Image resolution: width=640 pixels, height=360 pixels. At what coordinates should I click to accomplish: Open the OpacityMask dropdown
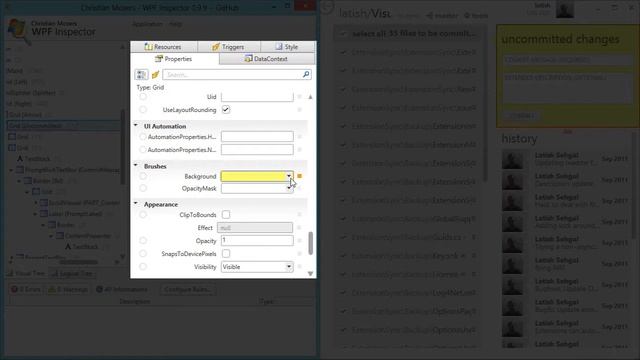tap(289, 188)
